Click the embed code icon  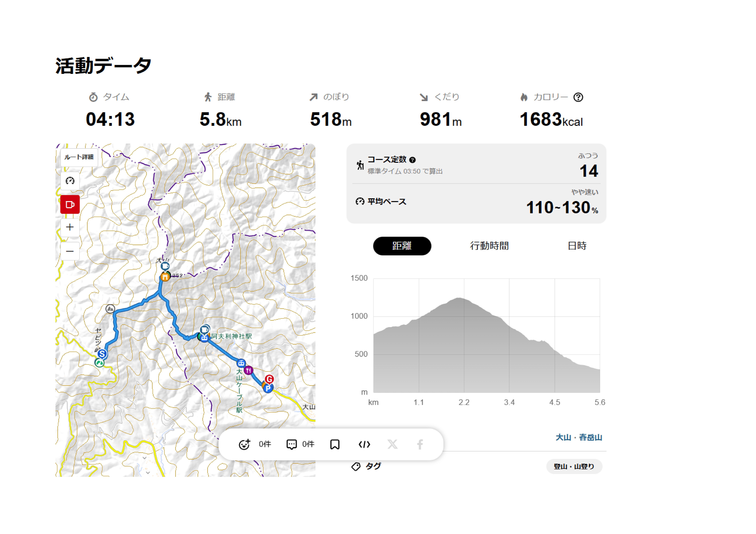(364, 444)
